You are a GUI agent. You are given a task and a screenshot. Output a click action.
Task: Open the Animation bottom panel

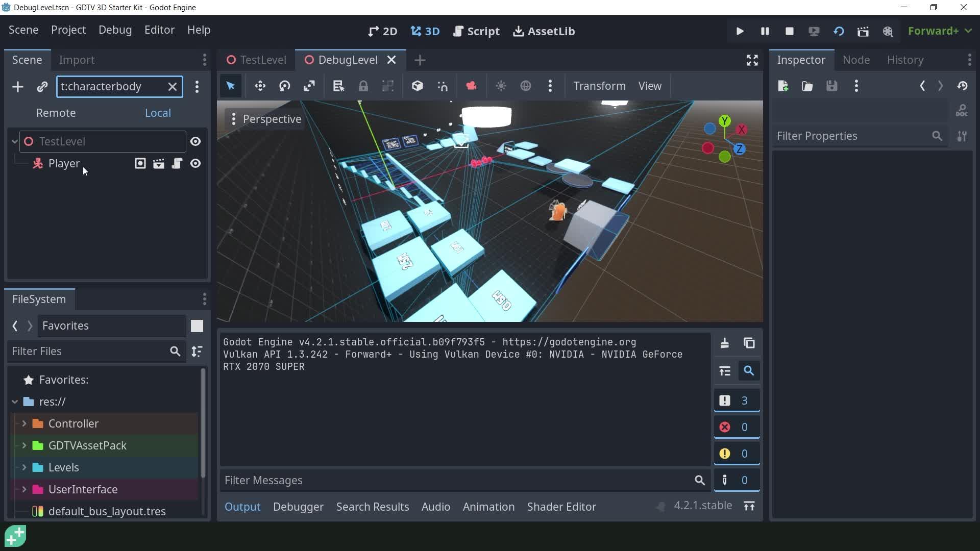[x=488, y=507]
